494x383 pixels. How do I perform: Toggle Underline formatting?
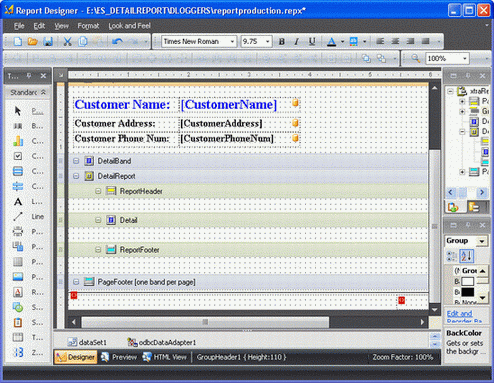312,42
